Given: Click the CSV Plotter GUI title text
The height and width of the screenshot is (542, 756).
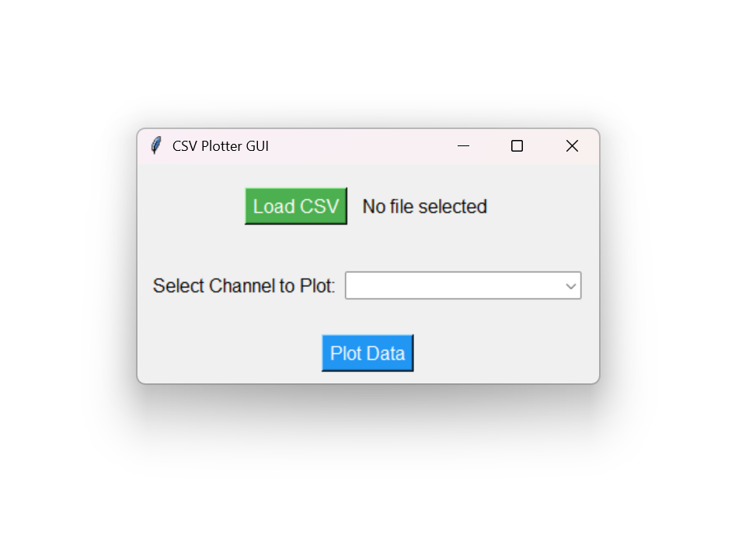Looking at the screenshot, I should (221, 145).
